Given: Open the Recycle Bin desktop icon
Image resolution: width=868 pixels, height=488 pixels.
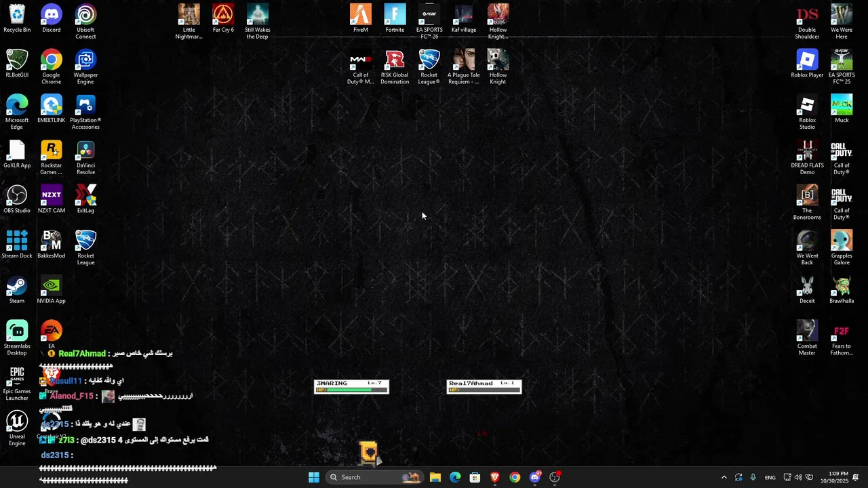Looking at the screenshot, I should point(17,18).
